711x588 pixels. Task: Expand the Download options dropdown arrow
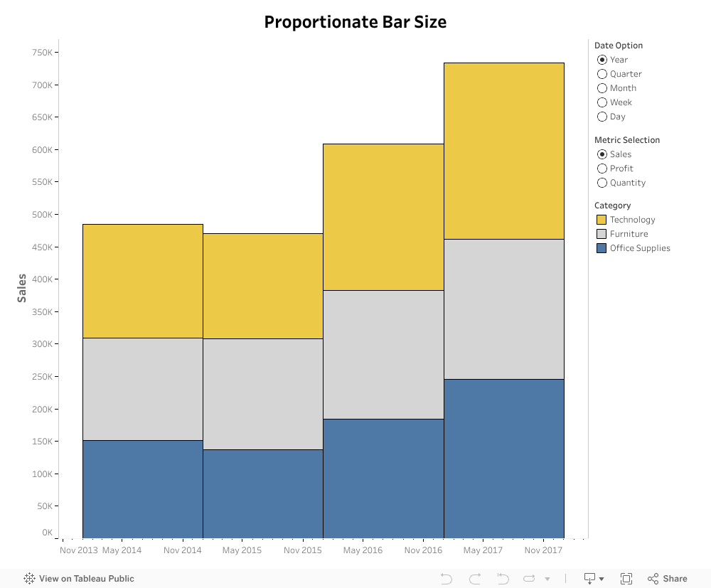tap(602, 578)
